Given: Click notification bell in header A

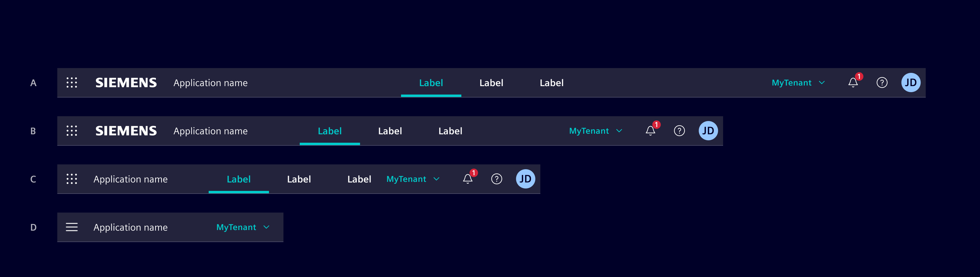Looking at the screenshot, I should tap(853, 82).
